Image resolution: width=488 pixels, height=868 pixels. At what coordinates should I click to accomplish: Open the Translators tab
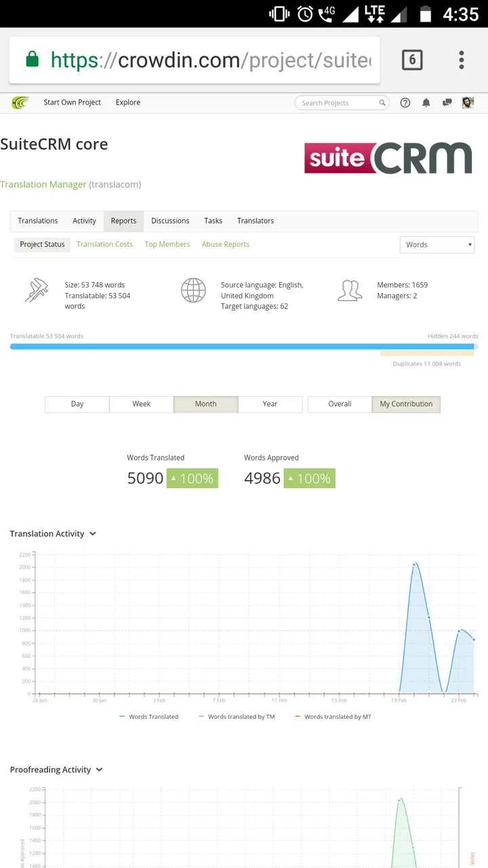click(x=256, y=221)
